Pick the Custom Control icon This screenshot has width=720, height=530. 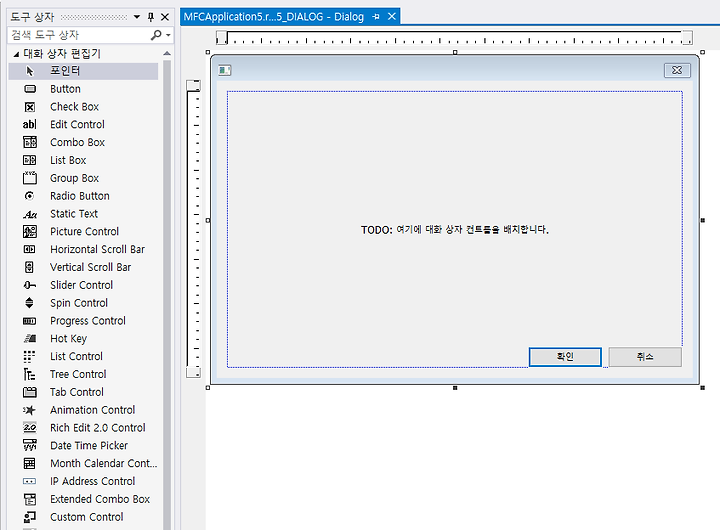30,517
